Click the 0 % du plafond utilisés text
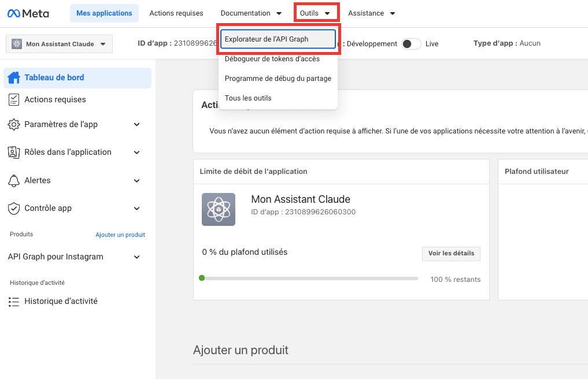The width and height of the screenshot is (588, 379). pos(245,252)
